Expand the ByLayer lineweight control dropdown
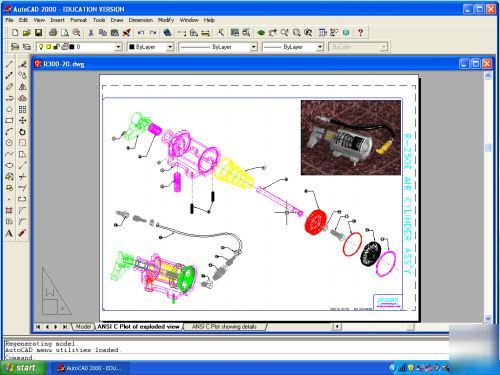The image size is (500, 375). (x=320, y=47)
